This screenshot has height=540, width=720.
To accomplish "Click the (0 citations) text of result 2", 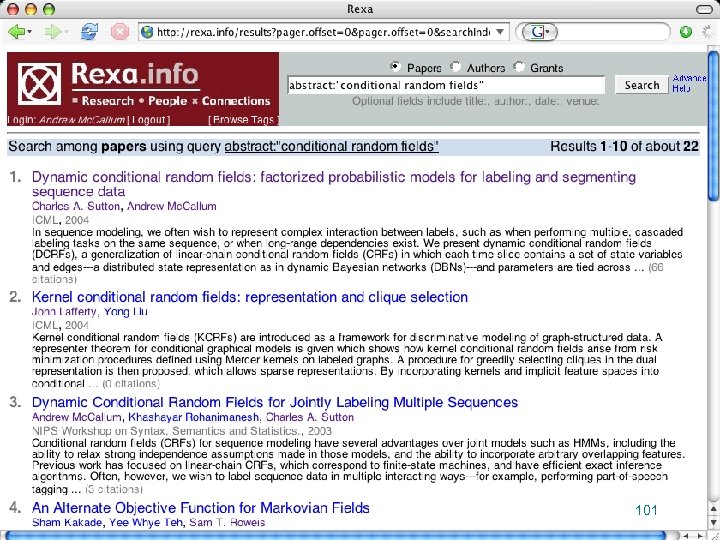I will tap(131, 383).
